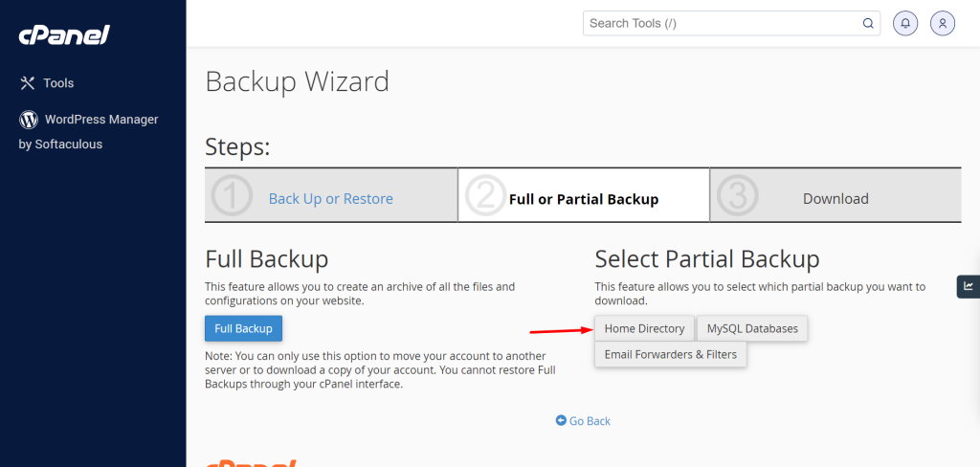The width and height of the screenshot is (980, 467).
Task: Click the Go Back arrow icon
Action: point(561,421)
